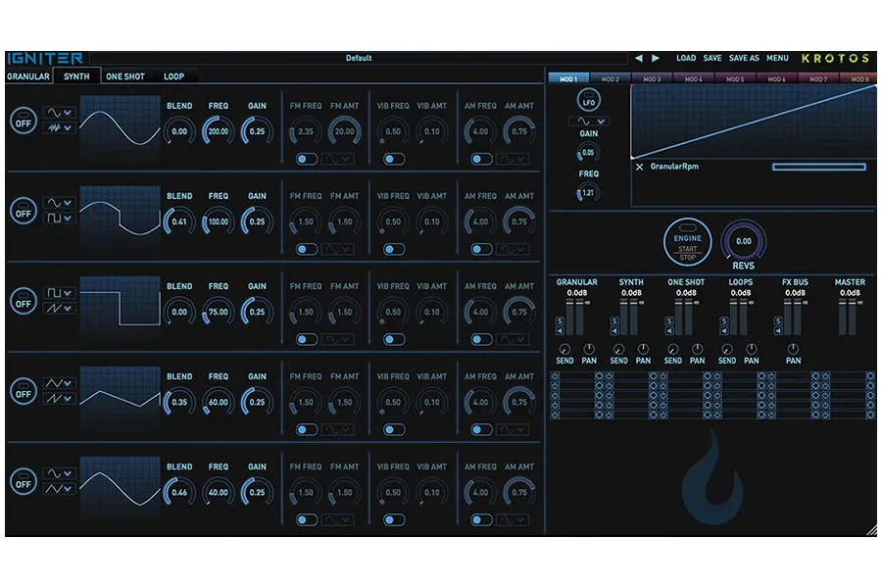Image resolution: width=882 pixels, height=588 pixels.
Task: Click the REVS knob showing 0.00
Action: tap(743, 241)
